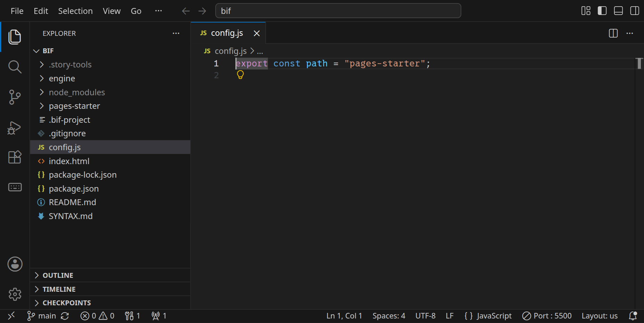Open the Source Control view
This screenshot has height=323, width=644.
click(x=15, y=97)
